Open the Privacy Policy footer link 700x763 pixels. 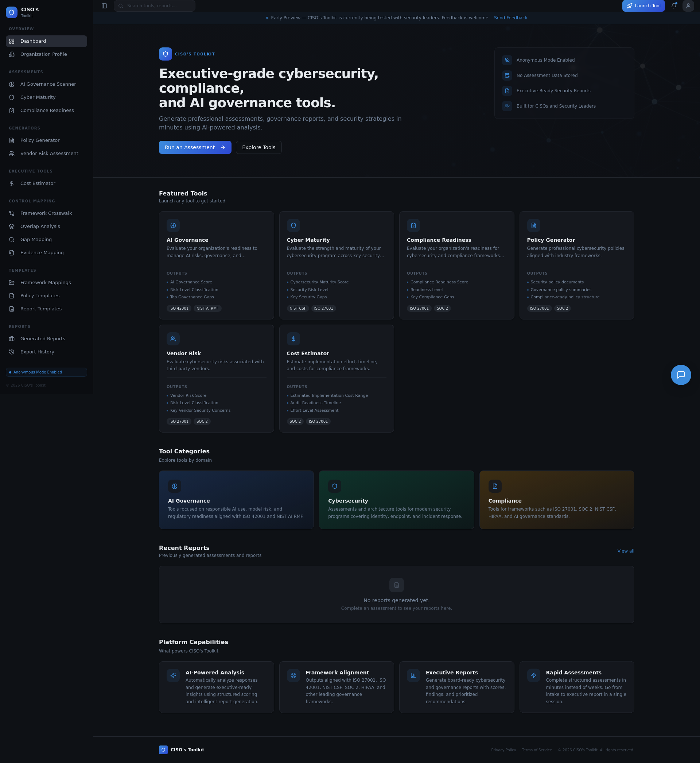tap(503, 750)
